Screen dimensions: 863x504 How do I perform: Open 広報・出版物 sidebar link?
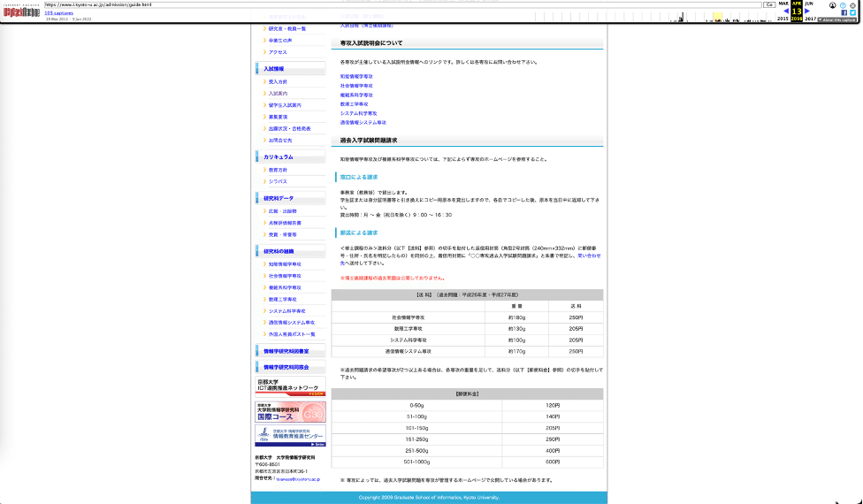pyautogui.click(x=282, y=211)
